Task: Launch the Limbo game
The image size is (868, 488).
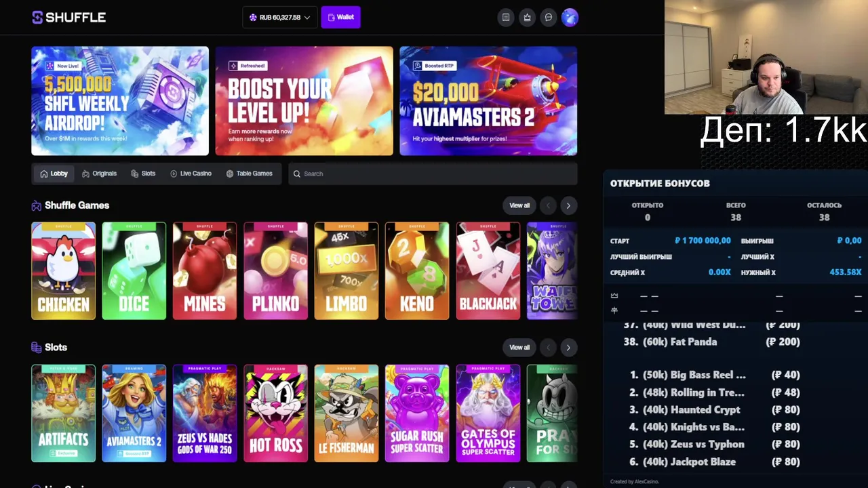Action: pos(347,271)
